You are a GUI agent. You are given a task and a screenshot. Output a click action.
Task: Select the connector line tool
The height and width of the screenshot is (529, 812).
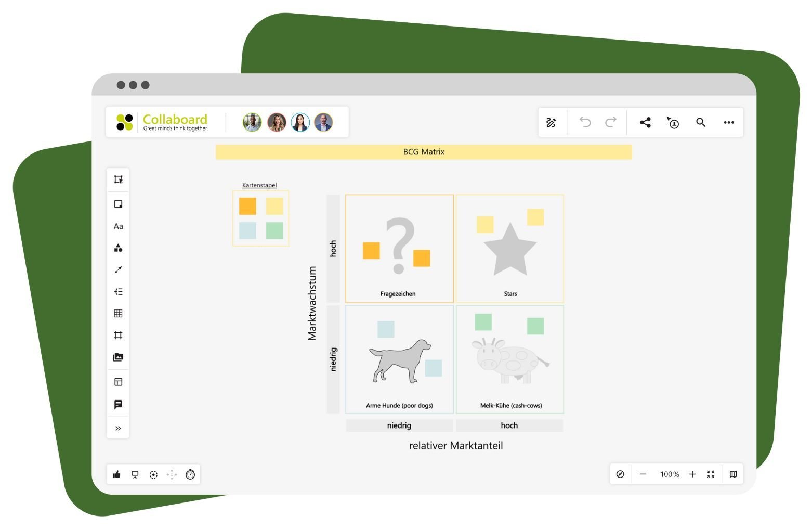coord(118,270)
